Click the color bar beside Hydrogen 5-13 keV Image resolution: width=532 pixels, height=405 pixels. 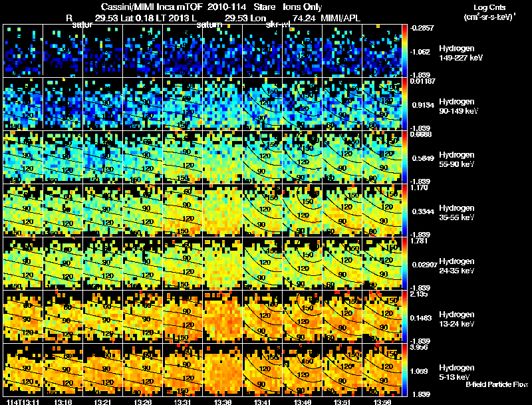(404, 370)
